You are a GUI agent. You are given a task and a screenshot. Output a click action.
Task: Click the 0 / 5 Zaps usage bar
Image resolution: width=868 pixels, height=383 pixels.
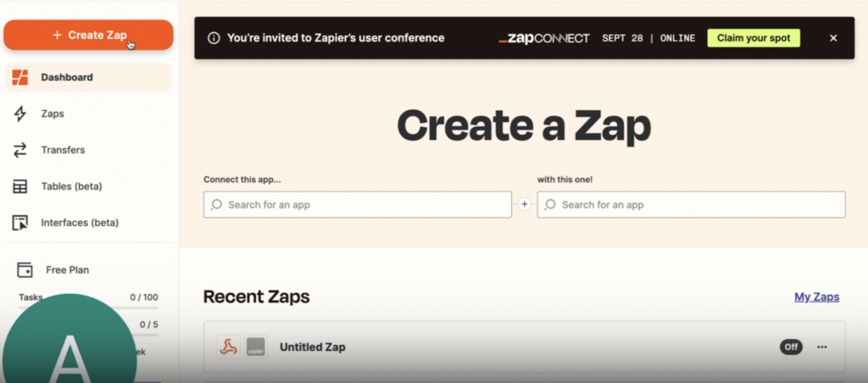[146, 335]
